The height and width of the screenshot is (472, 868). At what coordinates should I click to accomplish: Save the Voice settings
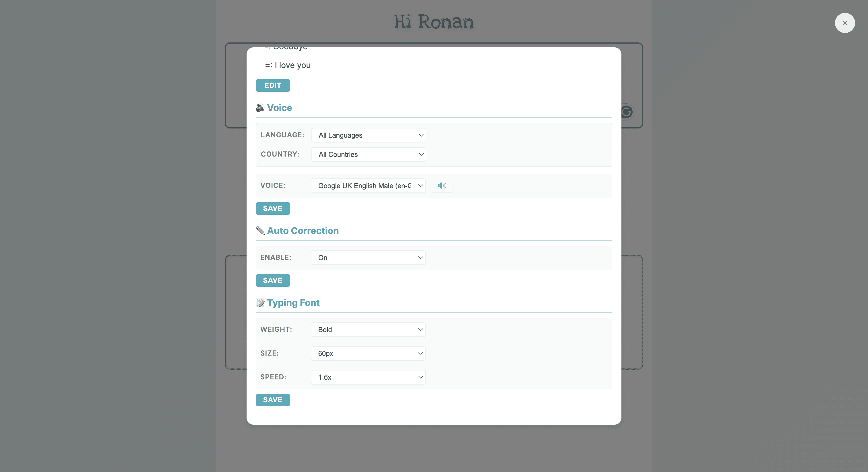pyautogui.click(x=273, y=208)
